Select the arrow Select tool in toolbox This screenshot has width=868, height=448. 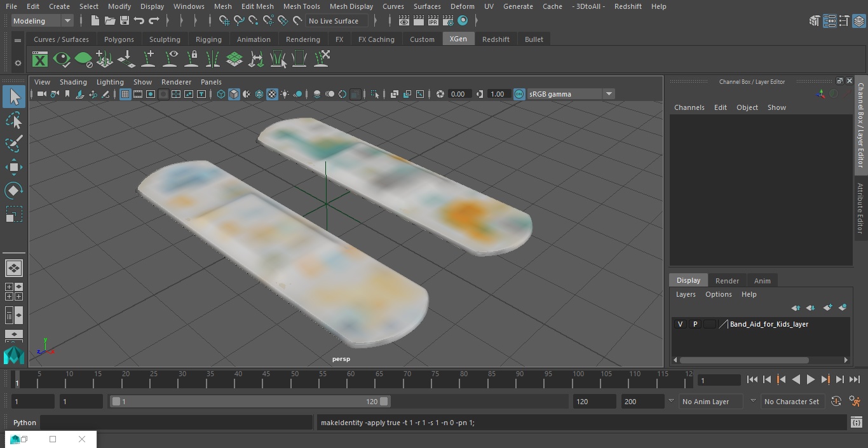tap(14, 97)
